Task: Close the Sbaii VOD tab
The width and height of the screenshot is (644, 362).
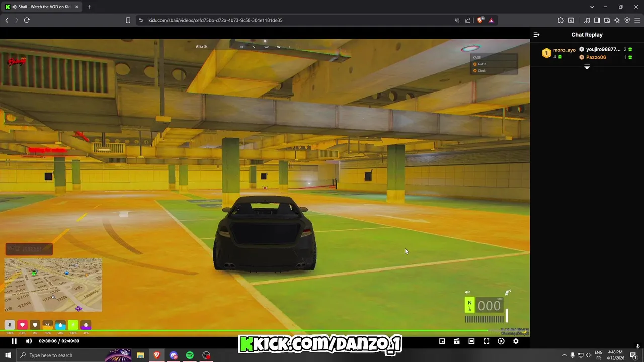Action: (76, 7)
